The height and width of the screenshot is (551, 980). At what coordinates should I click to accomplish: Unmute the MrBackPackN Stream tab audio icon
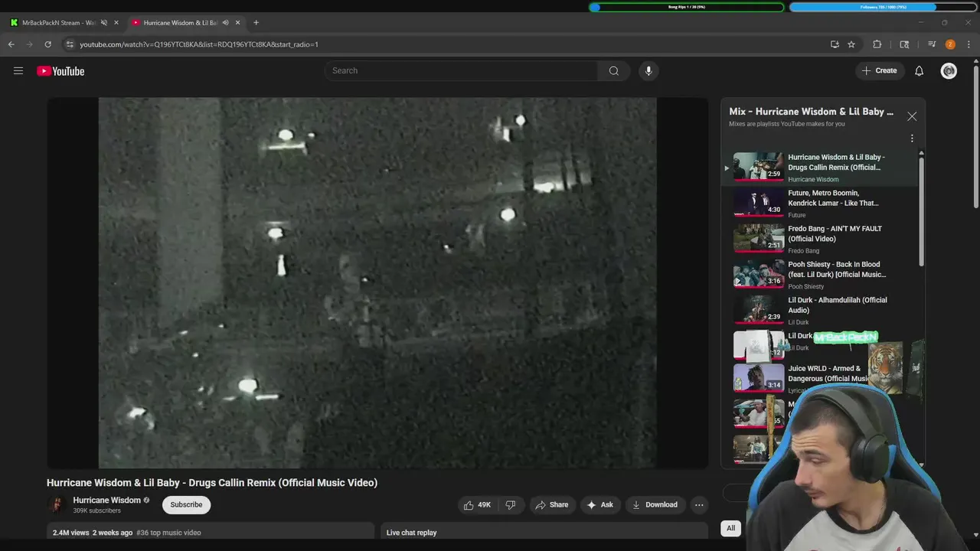click(104, 22)
